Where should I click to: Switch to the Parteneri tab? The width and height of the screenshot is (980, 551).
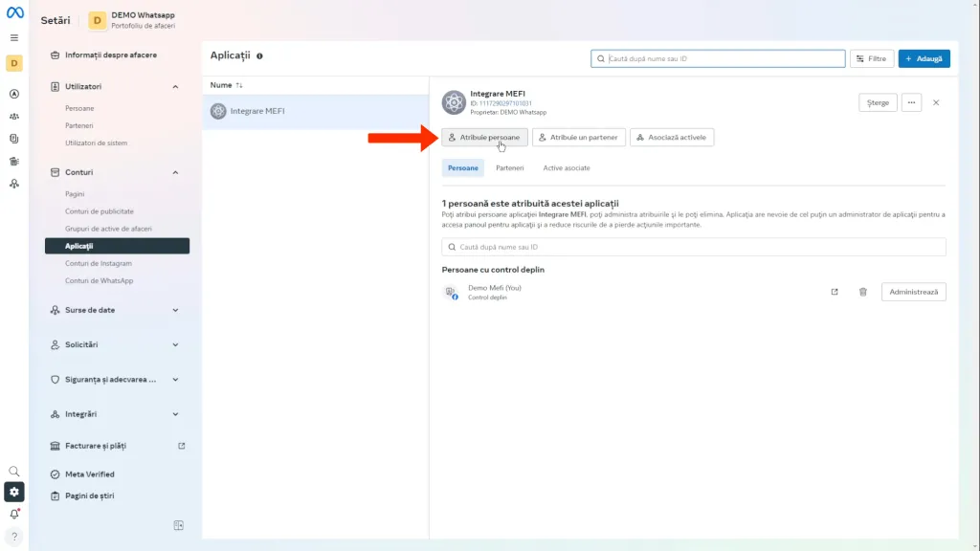[509, 168]
